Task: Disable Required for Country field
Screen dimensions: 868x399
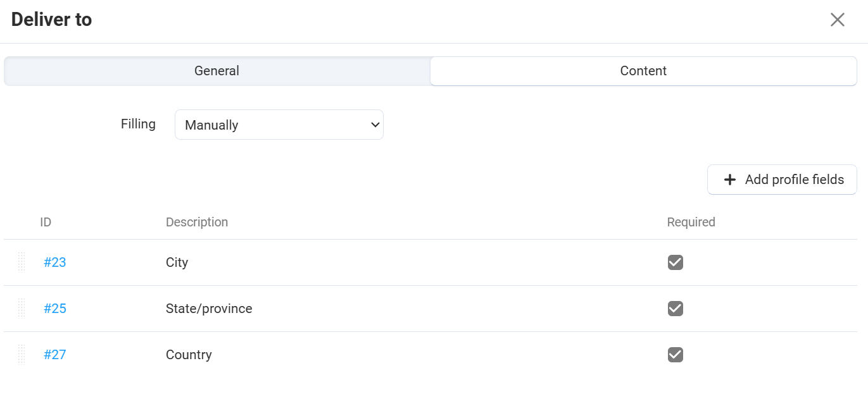Action: [x=676, y=355]
